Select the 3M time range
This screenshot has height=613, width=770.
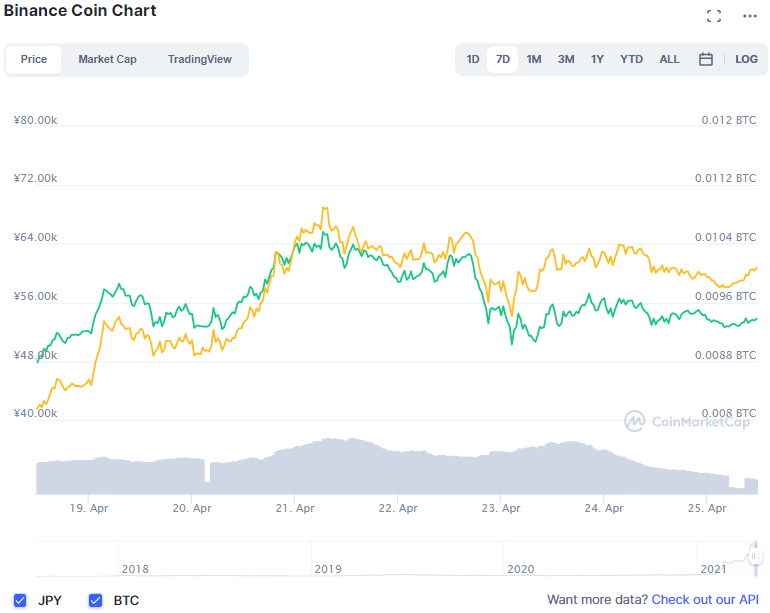click(566, 59)
